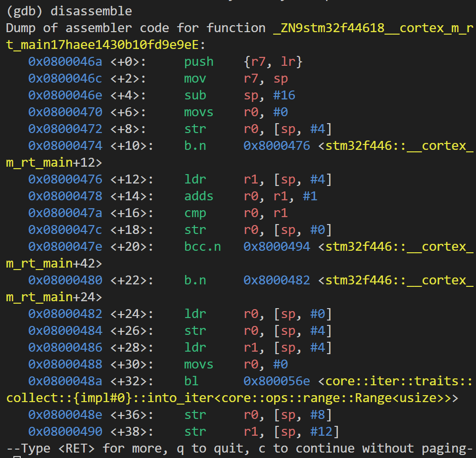Click the 'bcc.n' instruction mnemonic
This screenshot has width=476, height=458.
pyautogui.click(x=202, y=246)
